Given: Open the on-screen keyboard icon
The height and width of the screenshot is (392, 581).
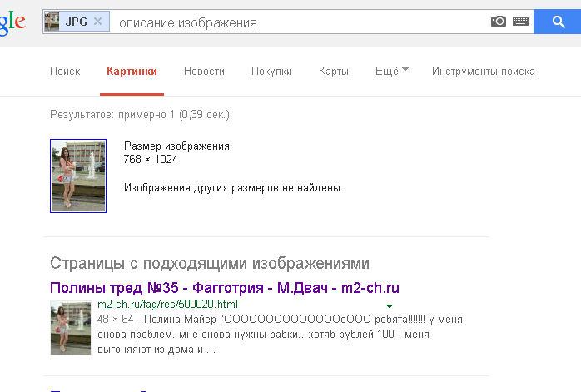Looking at the screenshot, I should click(520, 22).
